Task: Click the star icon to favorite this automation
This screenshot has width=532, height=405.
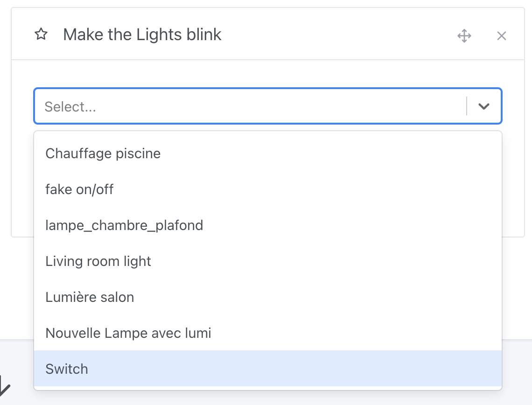Action: click(41, 34)
